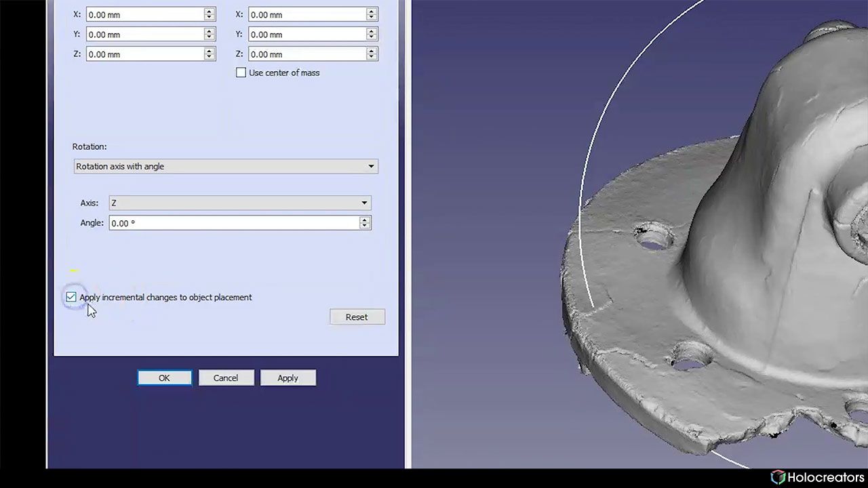Decrement the center X value spinner

tap(372, 18)
